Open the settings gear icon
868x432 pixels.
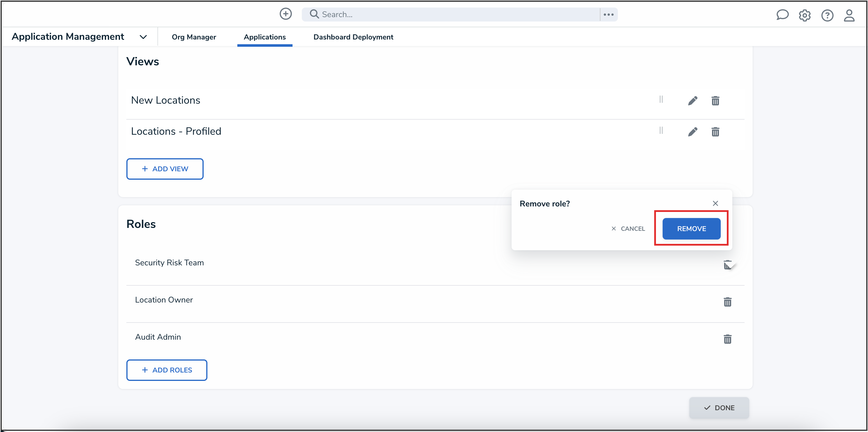(804, 15)
